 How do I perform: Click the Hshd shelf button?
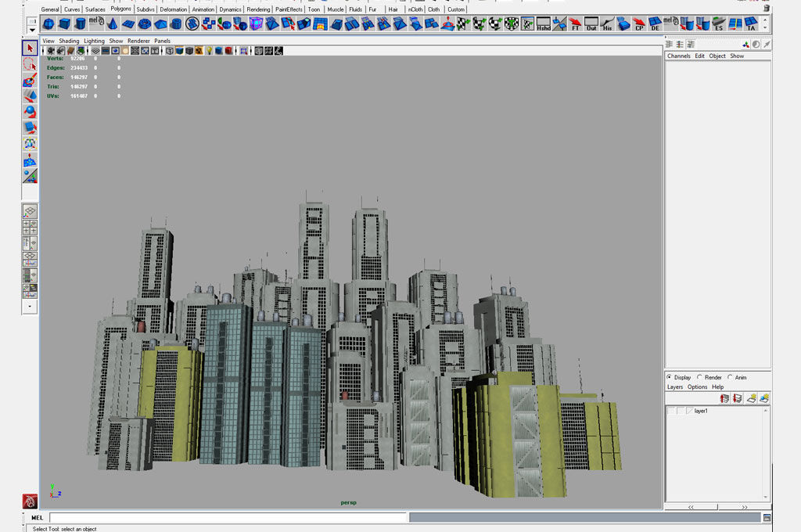[x=543, y=23]
